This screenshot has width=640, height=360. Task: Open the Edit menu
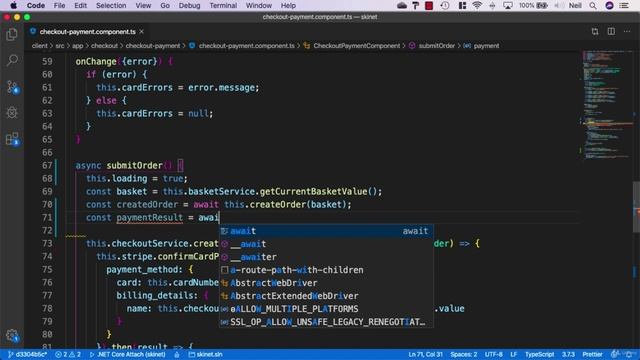pyautogui.click(x=80, y=5)
